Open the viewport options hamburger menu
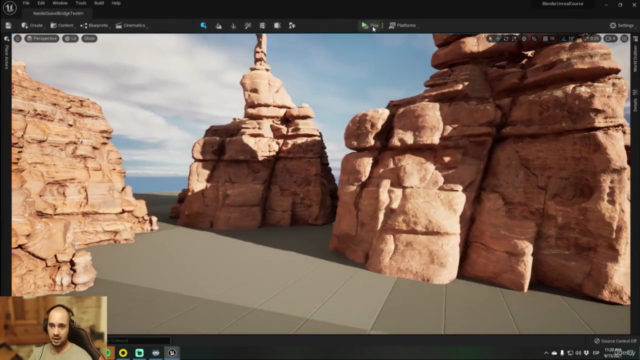Image resolution: width=640 pixels, height=360 pixels. (x=18, y=38)
